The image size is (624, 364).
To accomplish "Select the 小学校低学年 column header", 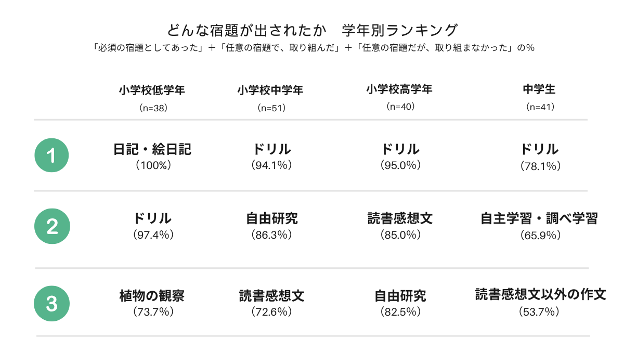I will pos(152,90).
